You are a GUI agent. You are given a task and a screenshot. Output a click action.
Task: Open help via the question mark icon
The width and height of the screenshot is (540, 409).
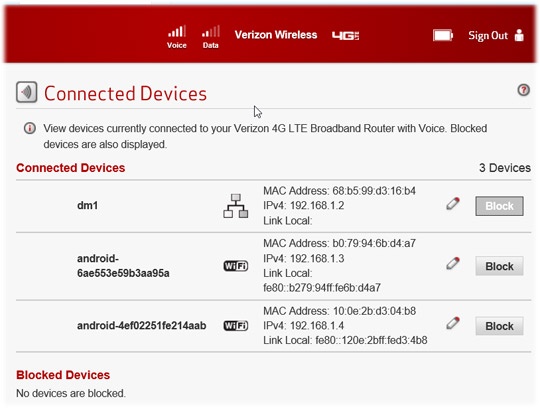coord(523,90)
